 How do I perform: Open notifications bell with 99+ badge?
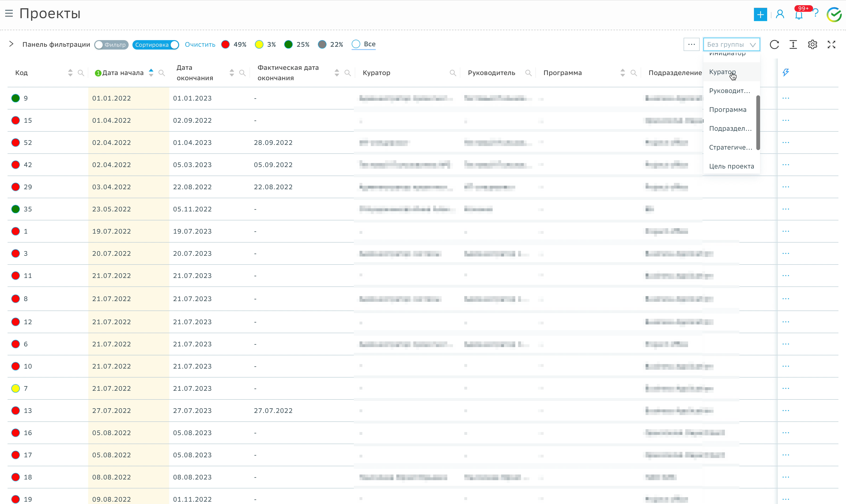coord(799,15)
